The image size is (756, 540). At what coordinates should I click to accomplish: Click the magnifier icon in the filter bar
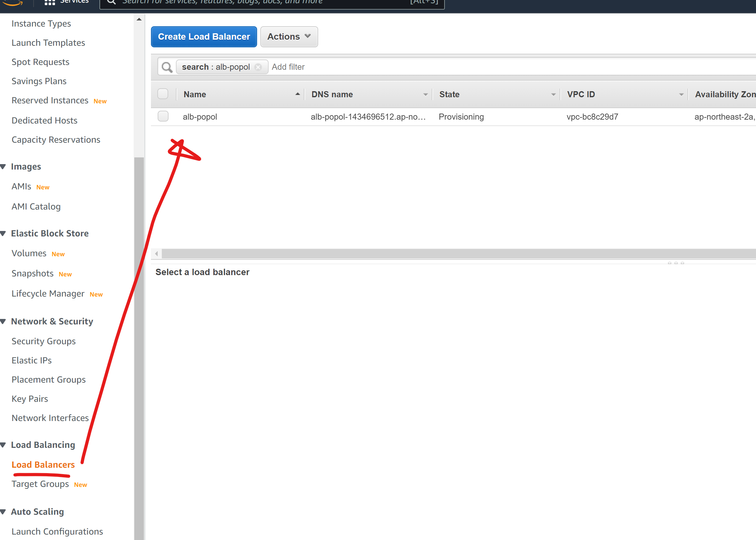[167, 67]
